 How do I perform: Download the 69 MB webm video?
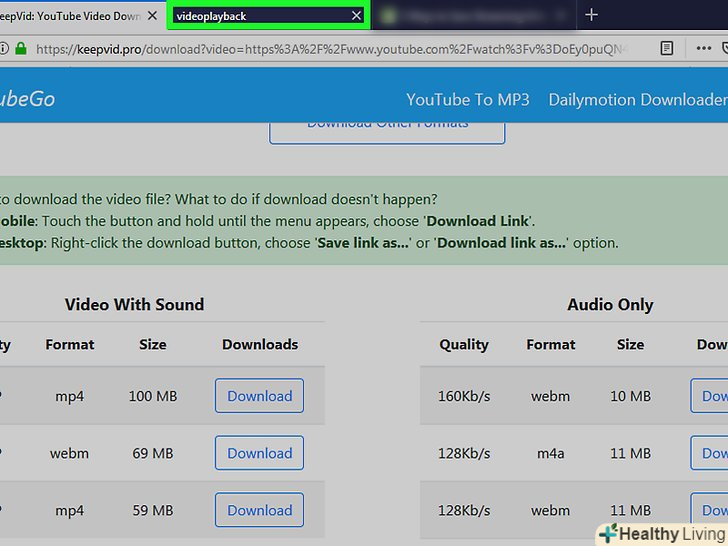[259, 453]
